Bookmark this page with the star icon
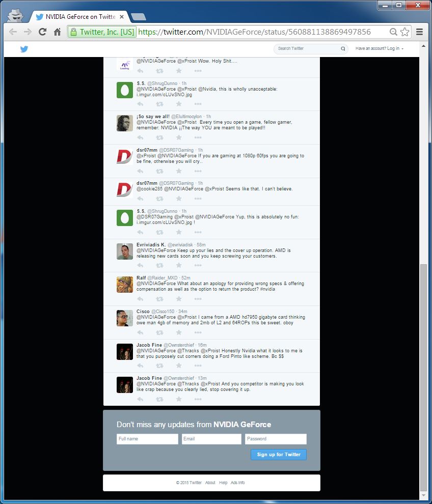The width and height of the screenshot is (432, 504). coord(405,32)
